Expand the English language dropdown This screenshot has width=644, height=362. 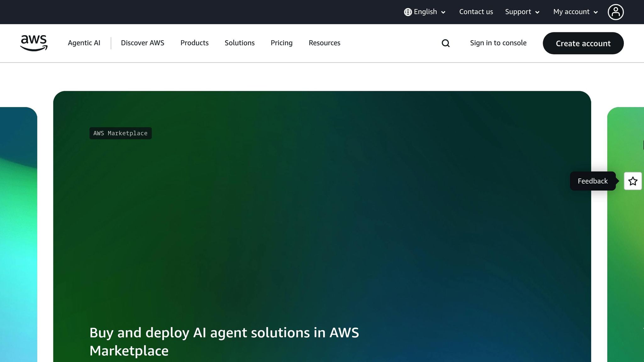(425, 12)
